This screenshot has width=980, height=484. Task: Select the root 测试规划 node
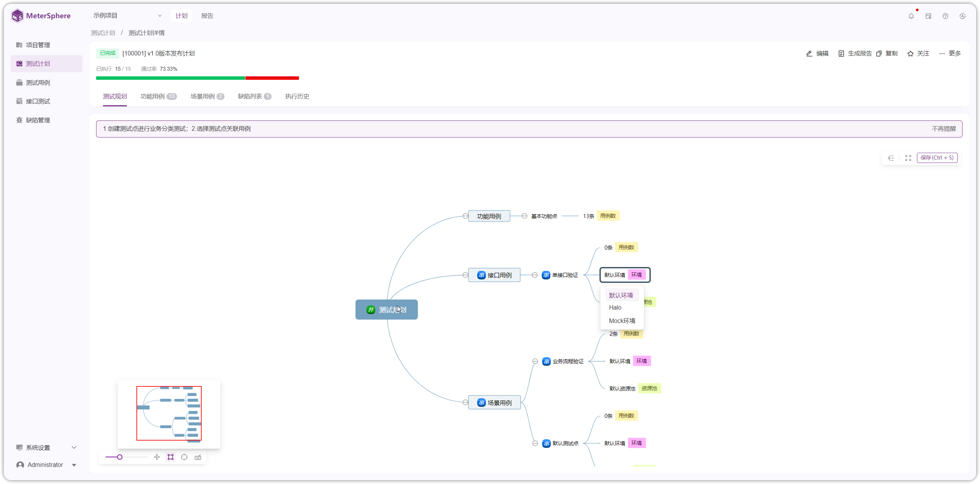(387, 310)
